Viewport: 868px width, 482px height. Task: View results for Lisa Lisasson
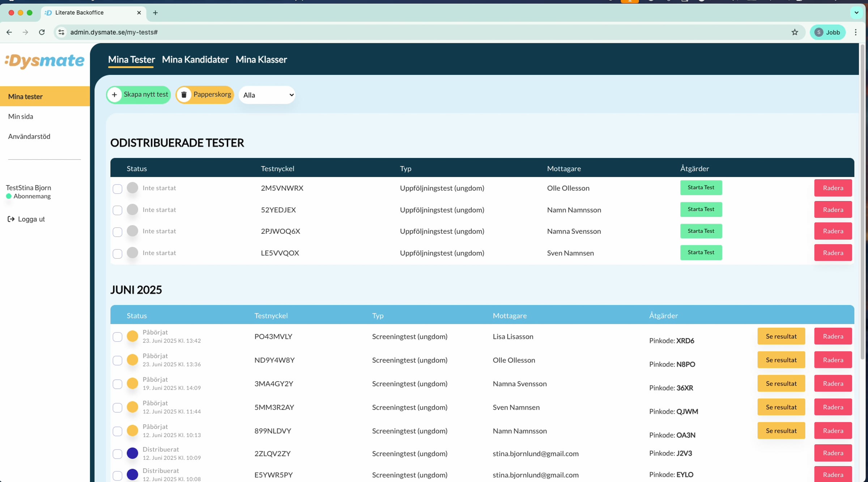pos(781,336)
